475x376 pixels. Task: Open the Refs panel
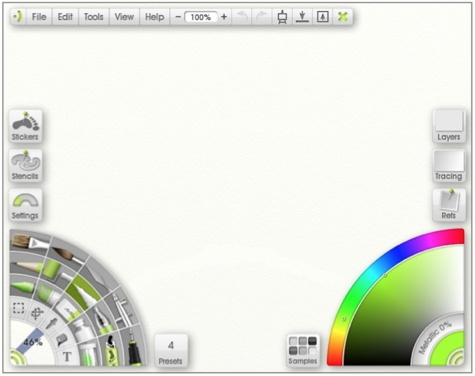coord(449,205)
